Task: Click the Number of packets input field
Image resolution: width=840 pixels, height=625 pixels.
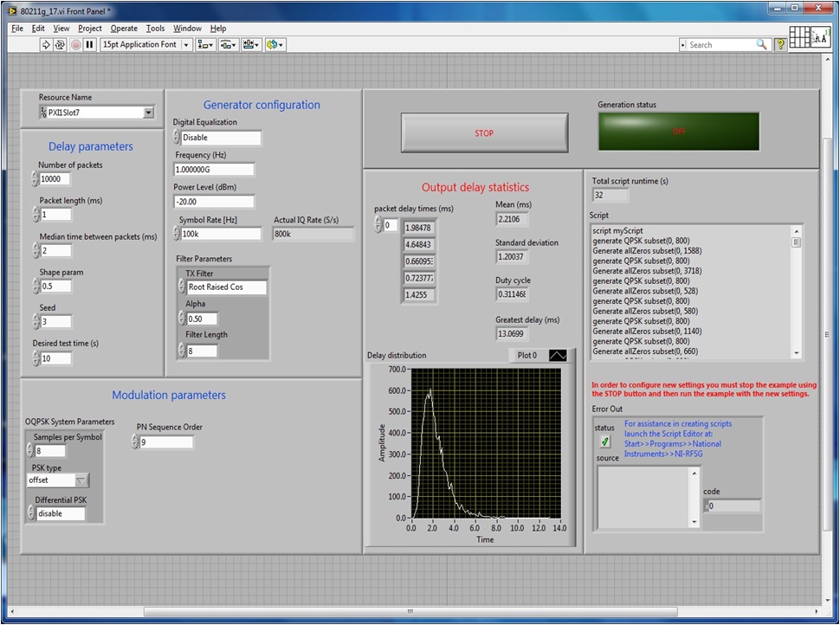Action: tap(55, 179)
